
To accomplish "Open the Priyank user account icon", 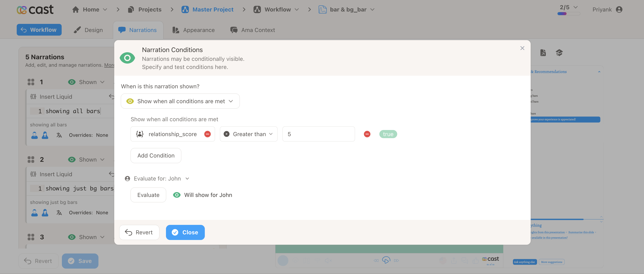I will 619,9.
